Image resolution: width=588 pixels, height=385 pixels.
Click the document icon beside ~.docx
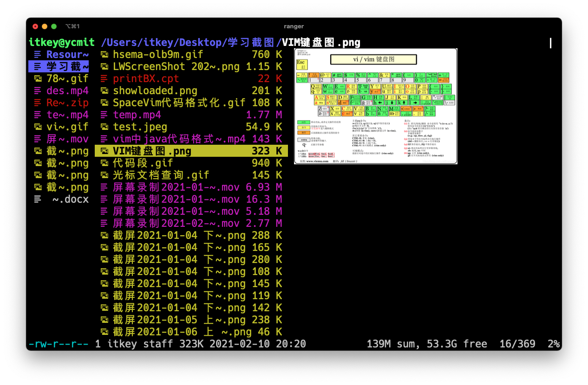click(38, 199)
